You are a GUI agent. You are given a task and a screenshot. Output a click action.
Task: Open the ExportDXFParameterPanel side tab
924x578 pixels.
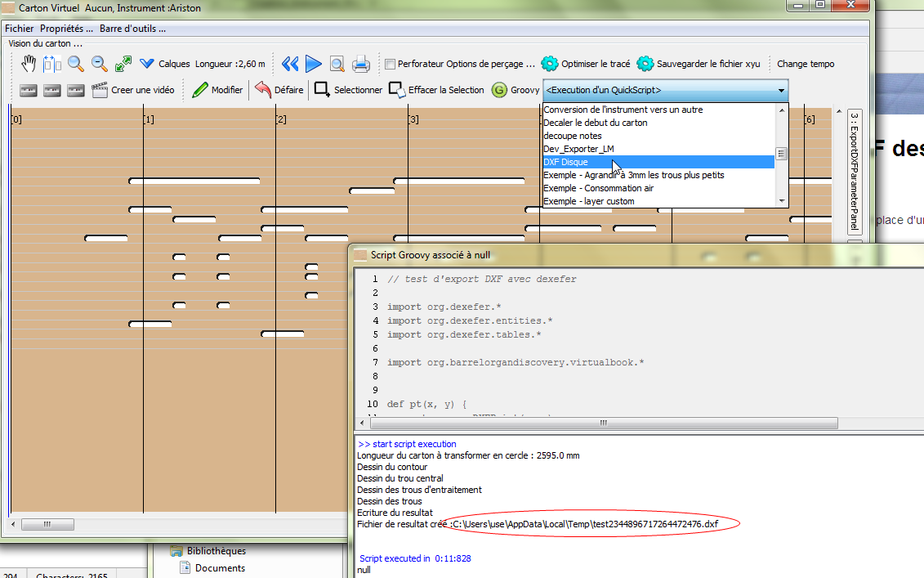[855, 172]
